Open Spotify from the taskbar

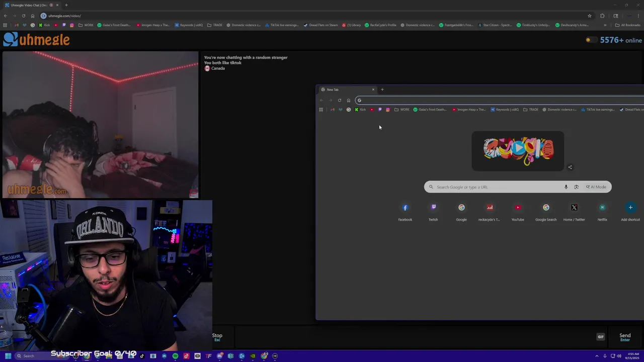(x=175, y=356)
